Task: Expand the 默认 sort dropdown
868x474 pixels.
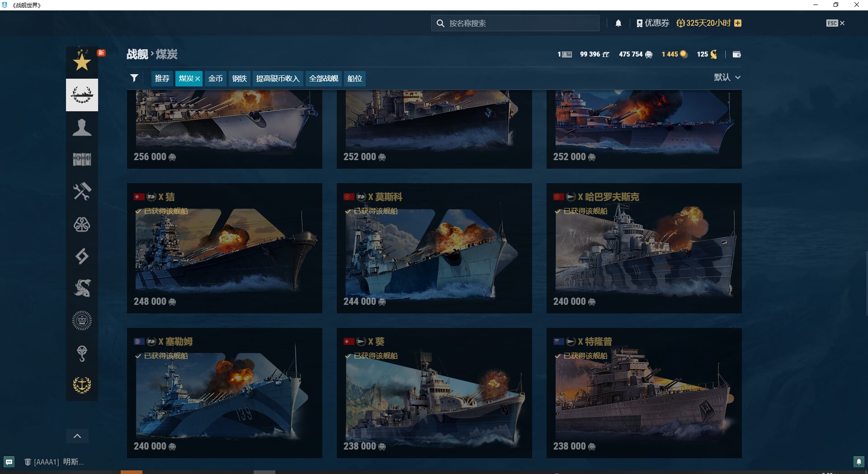Action: click(x=727, y=77)
